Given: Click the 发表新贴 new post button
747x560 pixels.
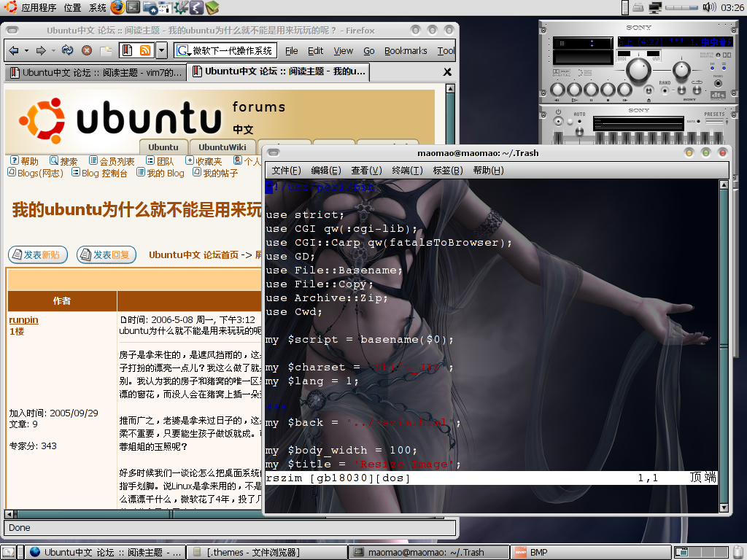Looking at the screenshot, I should [x=38, y=254].
